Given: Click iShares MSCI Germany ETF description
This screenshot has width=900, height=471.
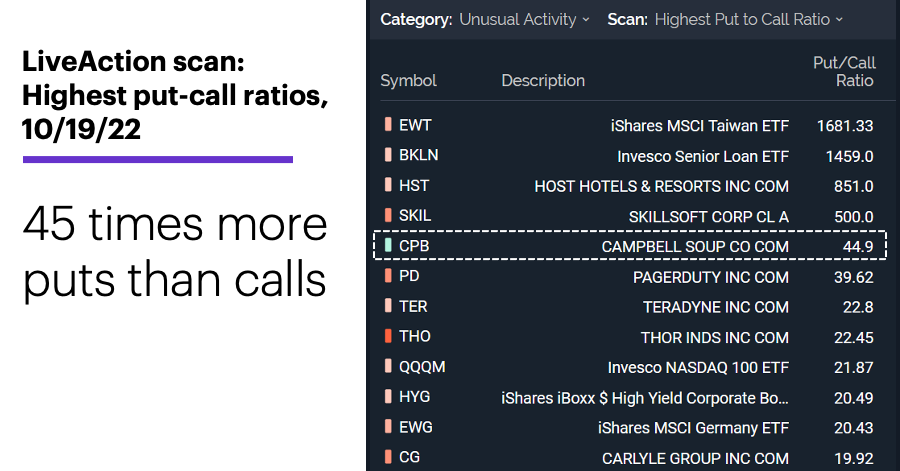Looking at the screenshot, I should [693, 428].
